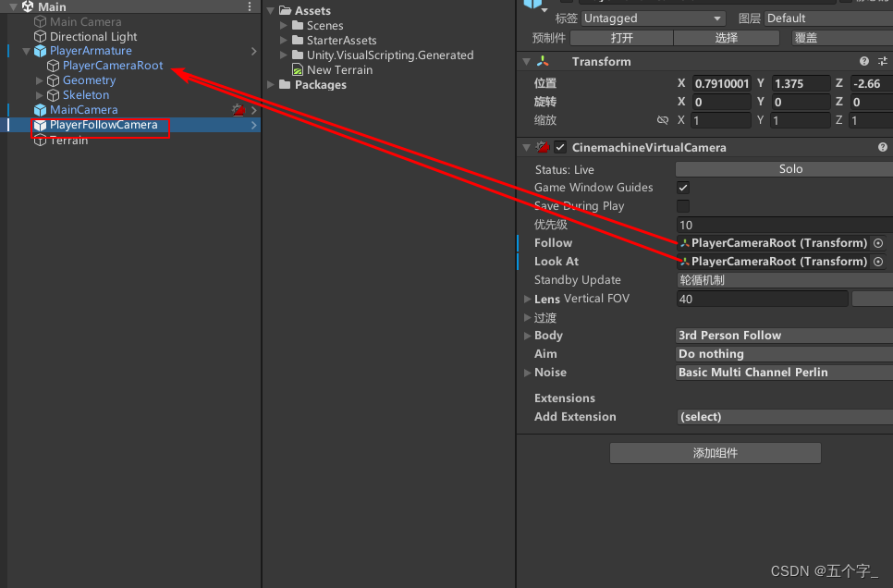Screen dimensions: 893x588
Task: Click the CinemachineVirtualCamera component icon
Action: (x=543, y=147)
